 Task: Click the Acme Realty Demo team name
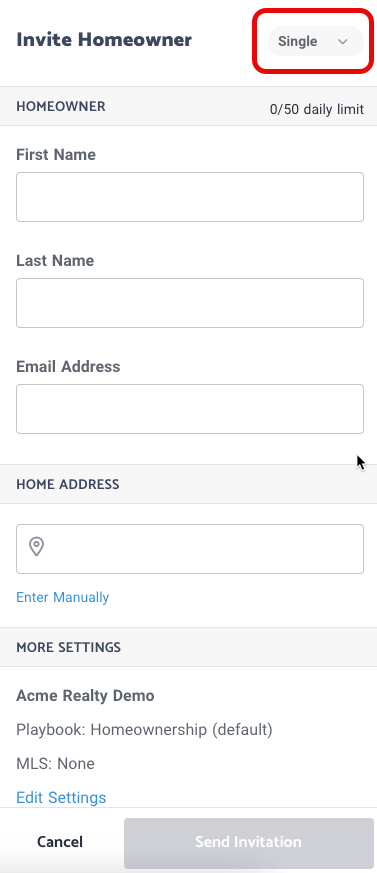pyautogui.click(x=85, y=695)
